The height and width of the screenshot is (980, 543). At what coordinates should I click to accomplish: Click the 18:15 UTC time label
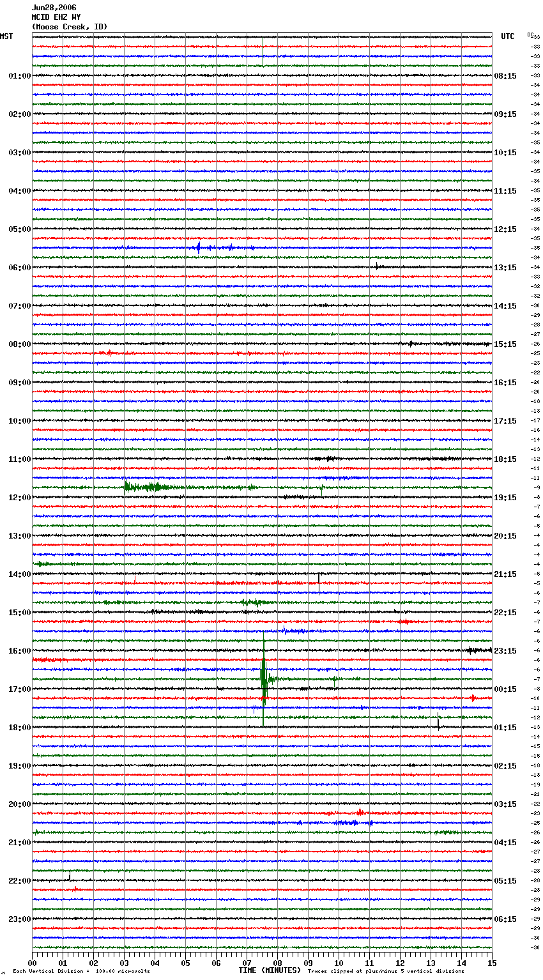505,459
